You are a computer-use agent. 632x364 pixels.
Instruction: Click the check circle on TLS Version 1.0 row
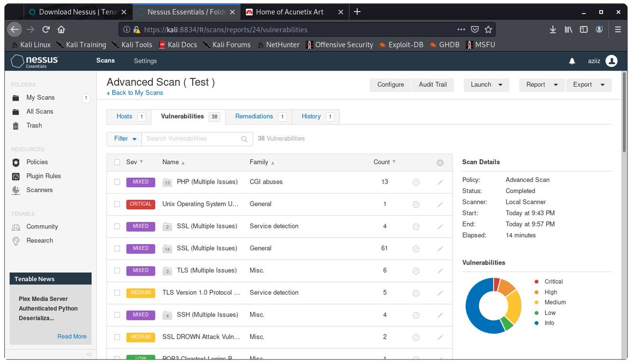[416, 292]
